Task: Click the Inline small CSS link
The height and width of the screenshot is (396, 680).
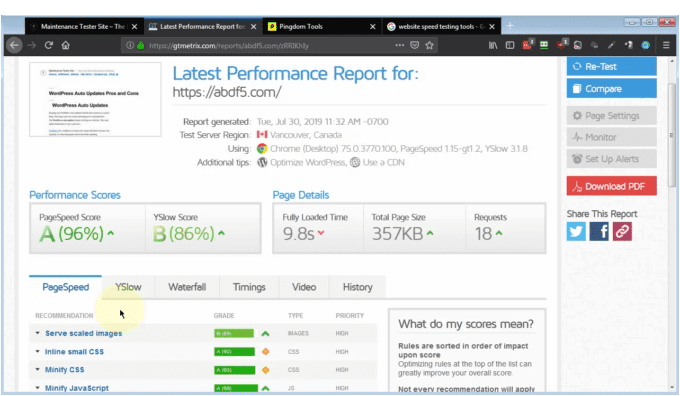Action: click(74, 352)
